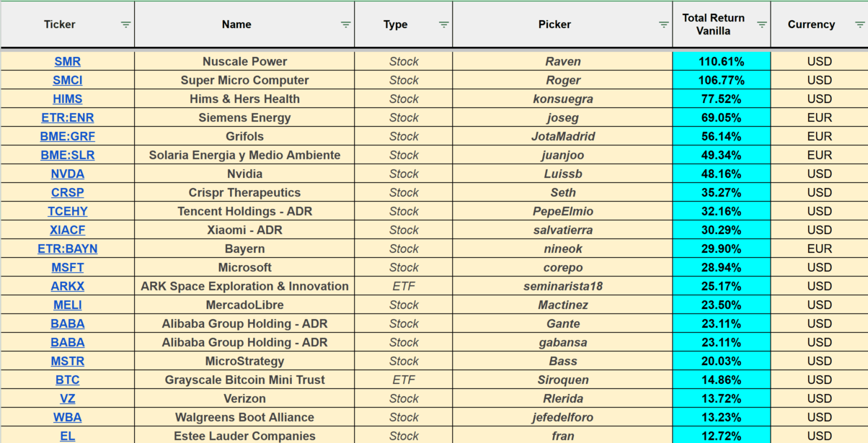Click the Raven picker cell

[x=562, y=62]
